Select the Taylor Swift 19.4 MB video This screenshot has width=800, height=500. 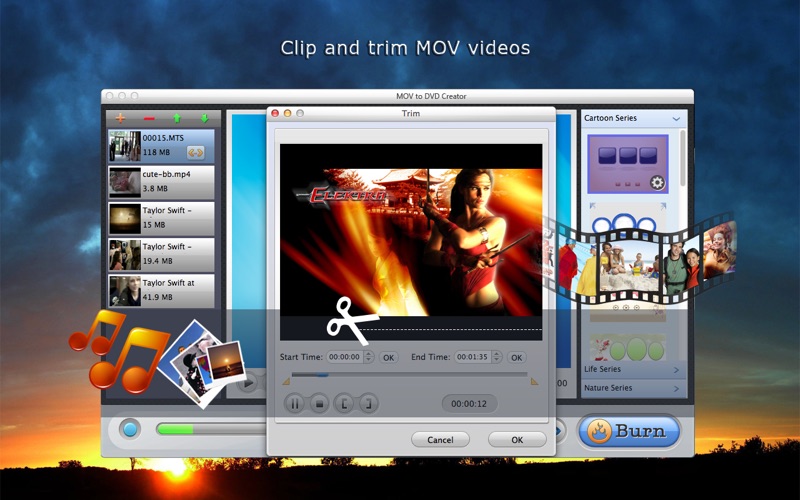pos(161,254)
